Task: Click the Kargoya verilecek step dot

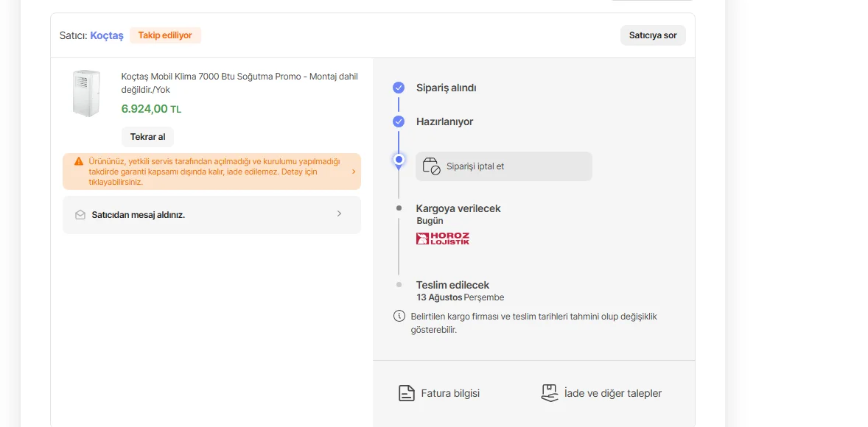Action: (x=399, y=208)
